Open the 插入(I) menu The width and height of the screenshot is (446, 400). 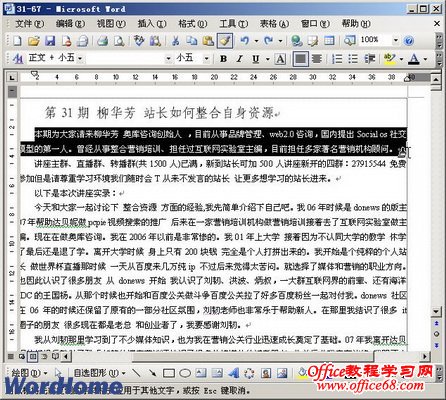[x=152, y=24]
